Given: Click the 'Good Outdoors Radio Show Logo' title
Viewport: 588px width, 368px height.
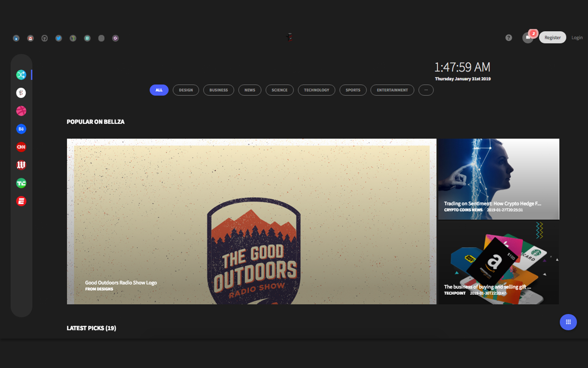Looking at the screenshot, I should click(x=121, y=283).
